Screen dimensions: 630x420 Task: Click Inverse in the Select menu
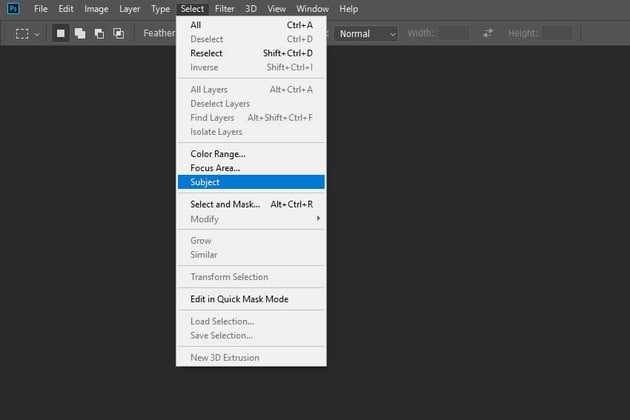click(251, 67)
